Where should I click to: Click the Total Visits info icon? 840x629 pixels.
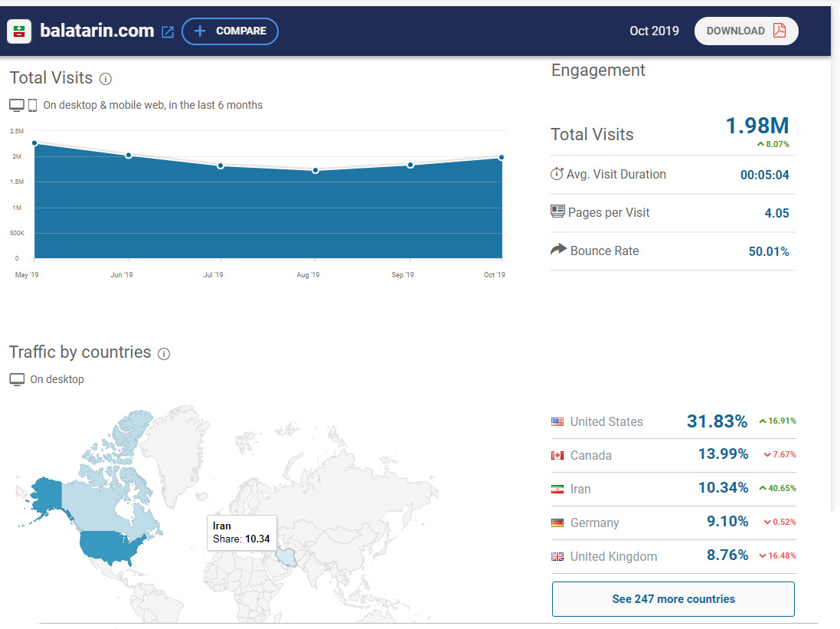(106, 79)
